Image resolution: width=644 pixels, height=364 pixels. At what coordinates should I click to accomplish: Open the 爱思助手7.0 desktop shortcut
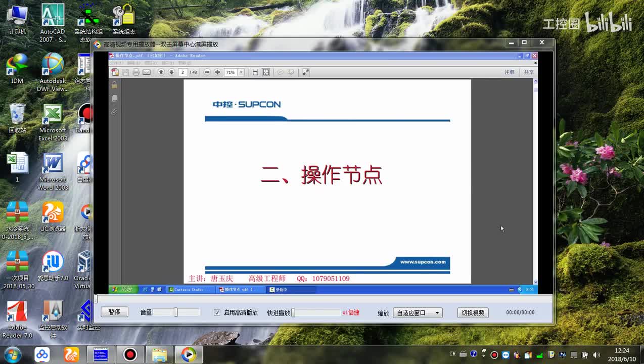pyautogui.click(x=53, y=266)
